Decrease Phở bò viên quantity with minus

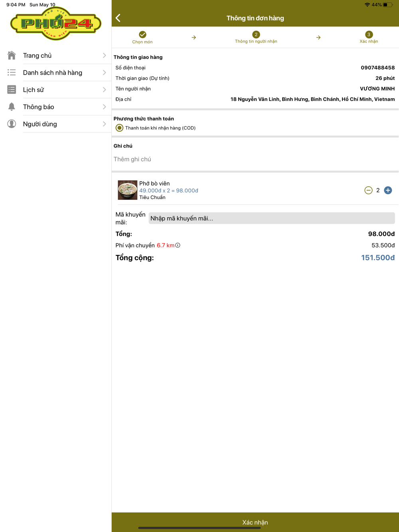368,190
